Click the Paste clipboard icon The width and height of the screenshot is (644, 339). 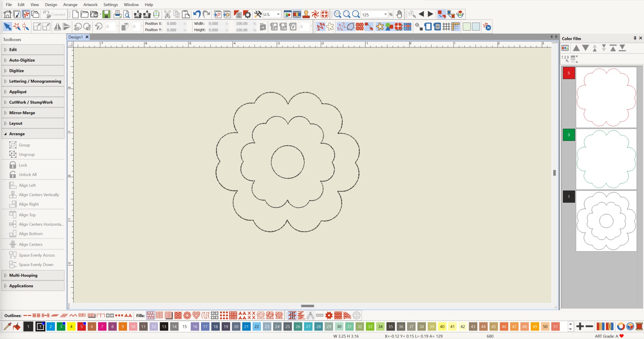point(186,14)
